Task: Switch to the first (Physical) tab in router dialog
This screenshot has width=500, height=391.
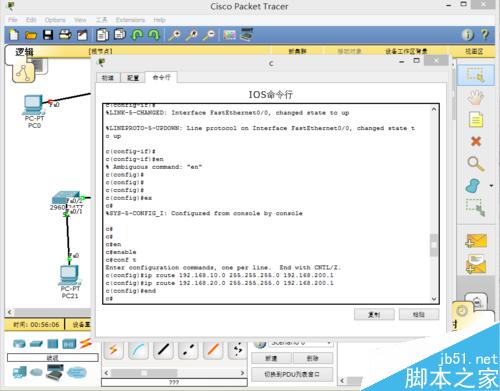Action: [108, 78]
